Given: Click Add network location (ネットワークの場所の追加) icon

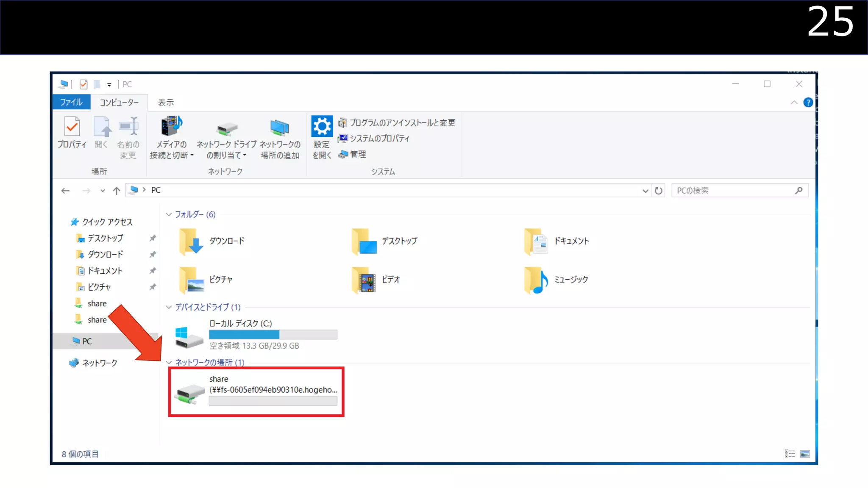Looking at the screenshot, I should click(x=280, y=128).
